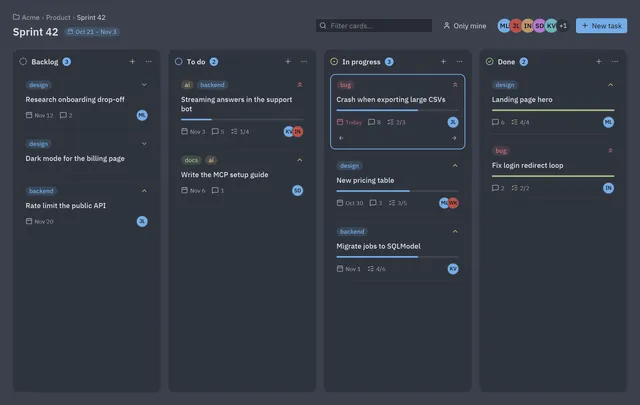This screenshot has height=405, width=640.
Task: Go to Acme in breadcrumb
Action: tap(31, 17)
